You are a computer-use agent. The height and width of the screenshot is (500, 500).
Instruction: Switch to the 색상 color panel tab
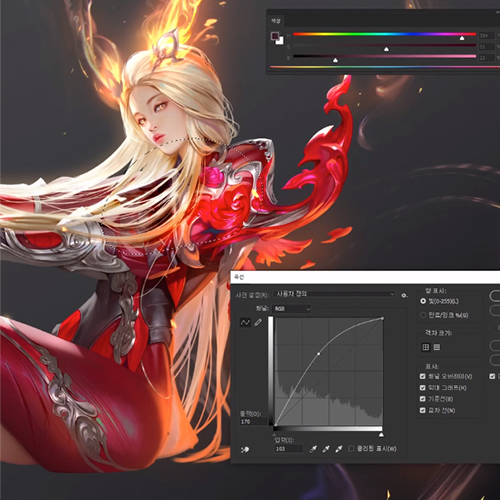[276, 21]
